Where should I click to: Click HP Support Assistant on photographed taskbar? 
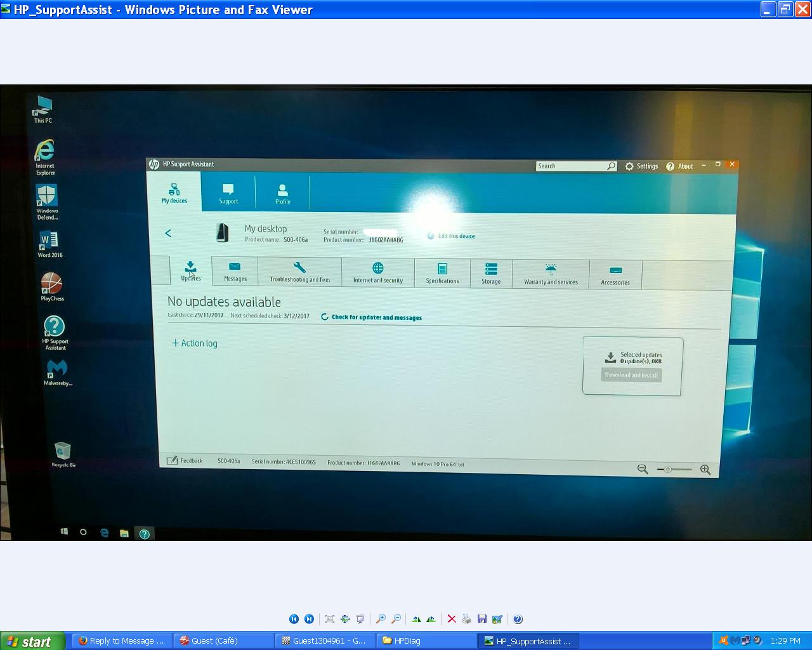pyautogui.click(x=145, y=534)
